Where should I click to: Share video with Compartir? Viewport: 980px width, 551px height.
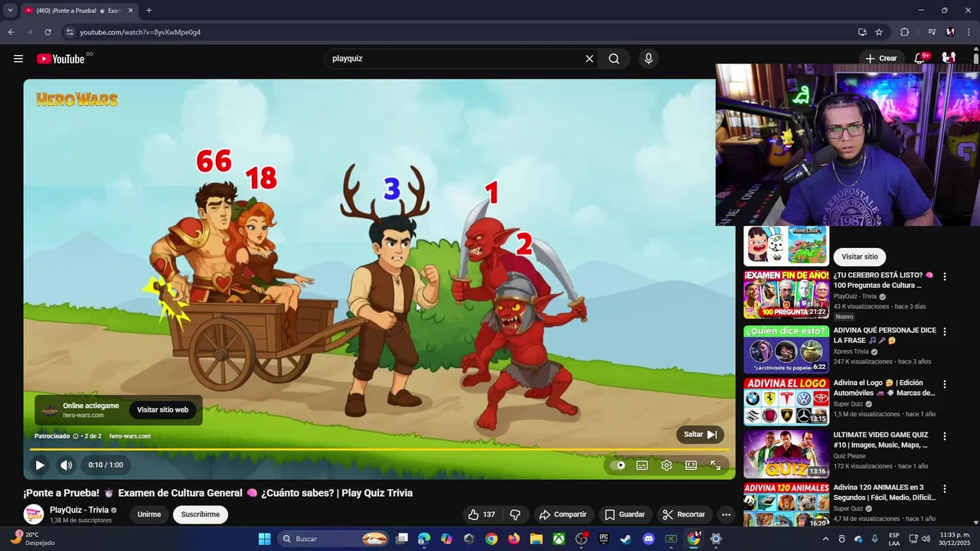point(563,515)
